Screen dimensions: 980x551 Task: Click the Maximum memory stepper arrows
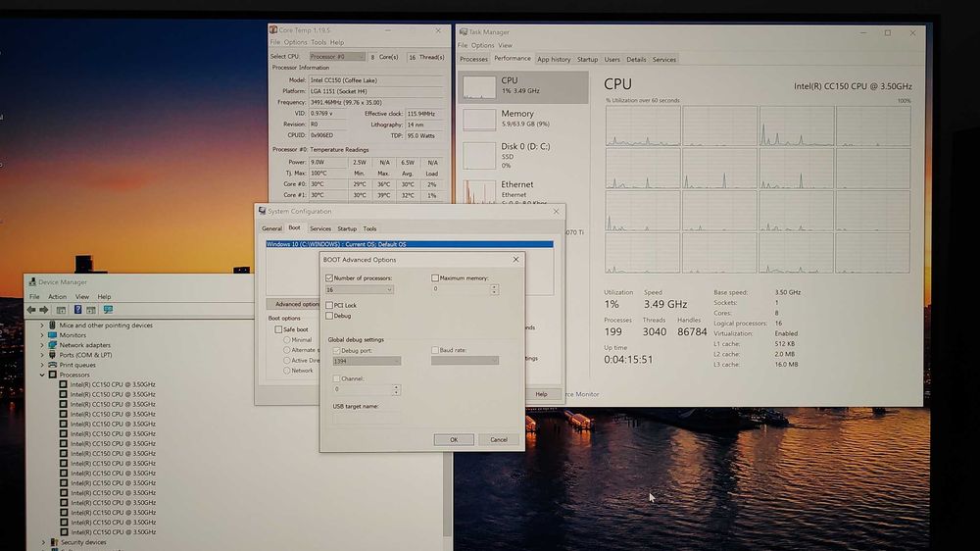494,289
